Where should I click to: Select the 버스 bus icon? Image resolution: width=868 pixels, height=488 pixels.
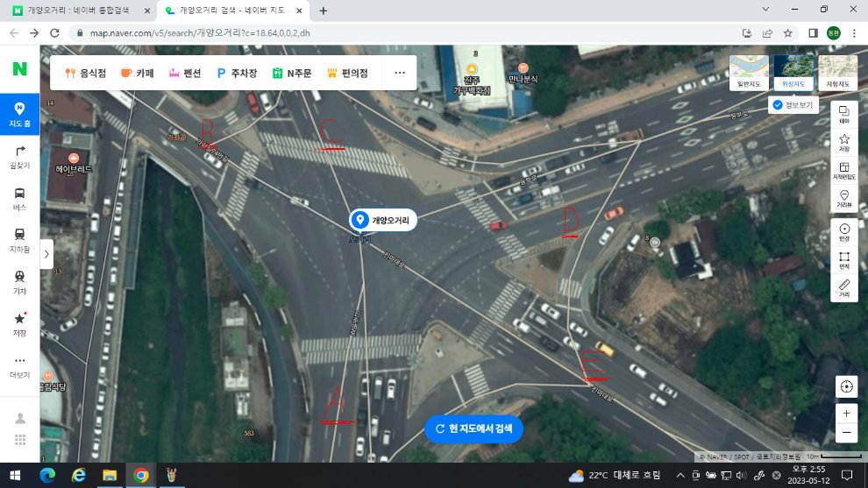click(x=19, y=198)
